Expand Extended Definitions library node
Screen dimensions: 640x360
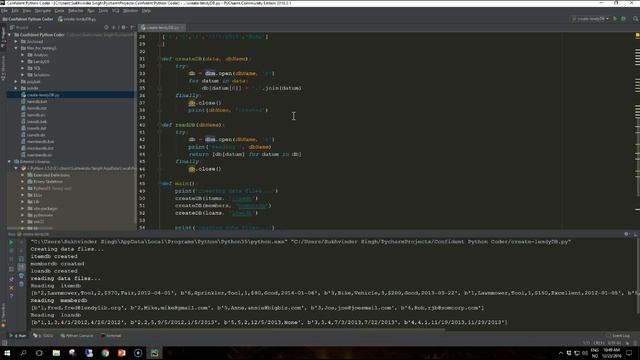coord(22,175)
